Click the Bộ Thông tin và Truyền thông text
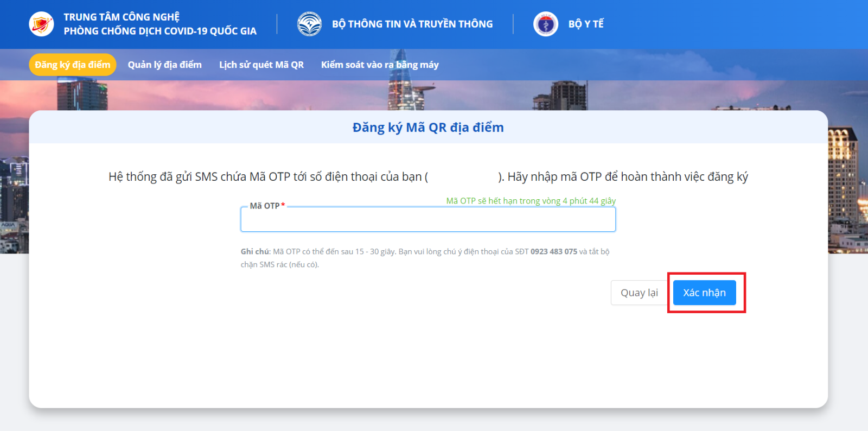 tap(412, 24)
